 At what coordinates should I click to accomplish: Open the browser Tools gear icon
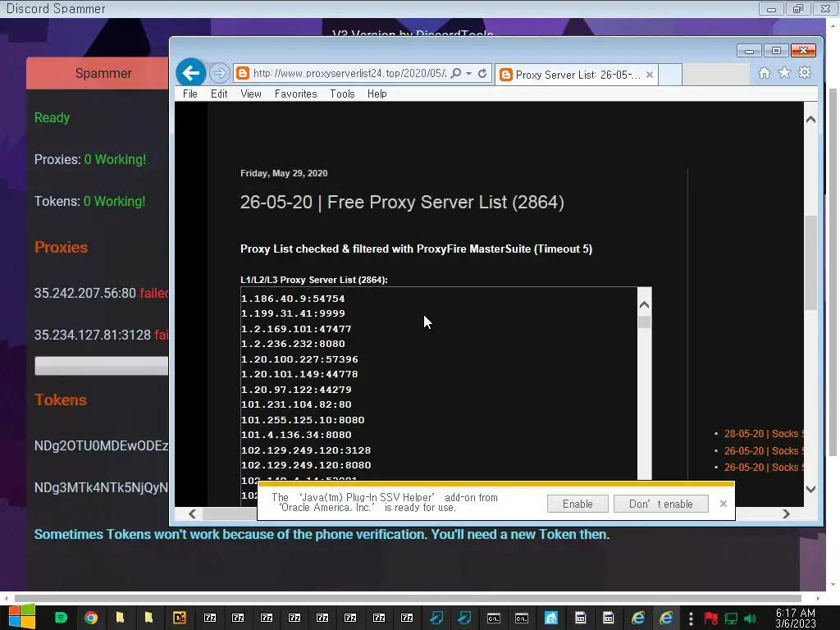(805, 73)
